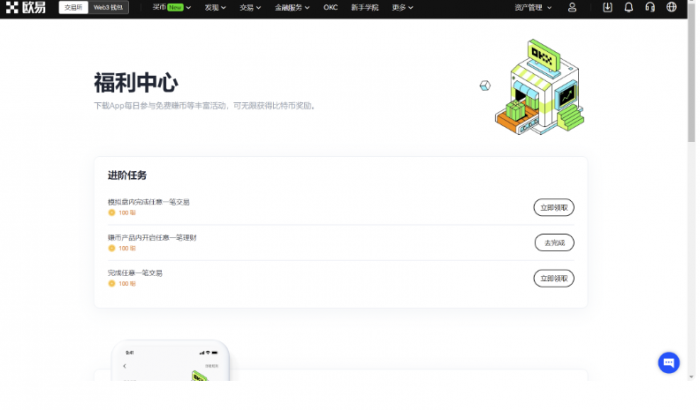Click the OKX storefront illustration
The image size is (700, 410).
(538, 85)
